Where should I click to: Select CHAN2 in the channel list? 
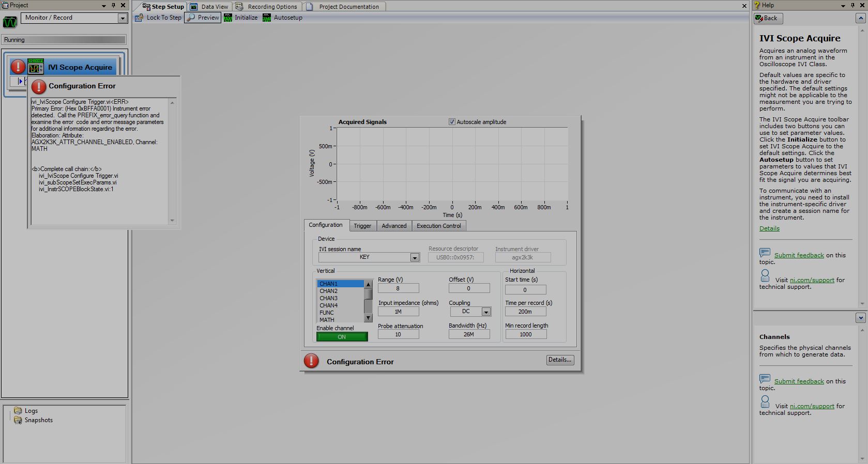tap(340, 291)
